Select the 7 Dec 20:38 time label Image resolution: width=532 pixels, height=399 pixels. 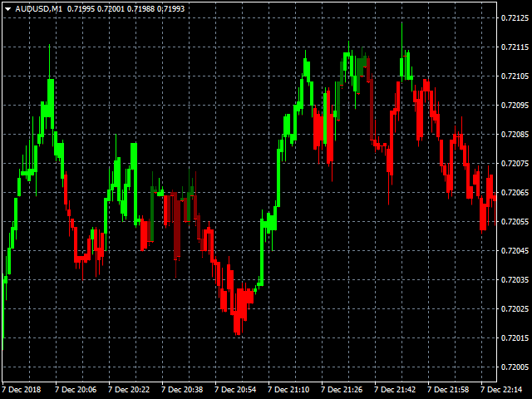(x=182, y=390)
